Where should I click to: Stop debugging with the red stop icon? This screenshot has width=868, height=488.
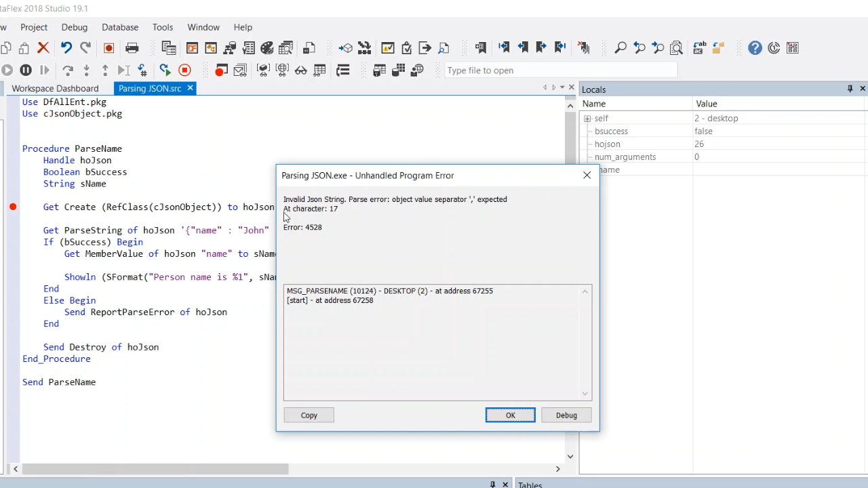184,70
